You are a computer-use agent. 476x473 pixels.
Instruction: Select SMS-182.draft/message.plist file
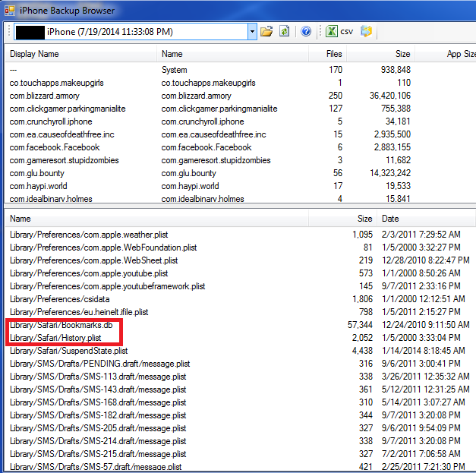coord(241,415)
